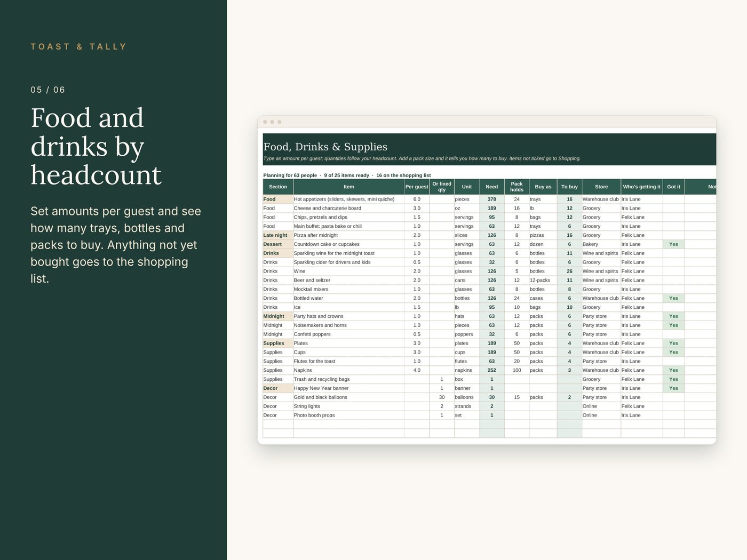Screen dimensions: 747x560
Task: Select the Per guest column header
Action: tap(417, 187)
